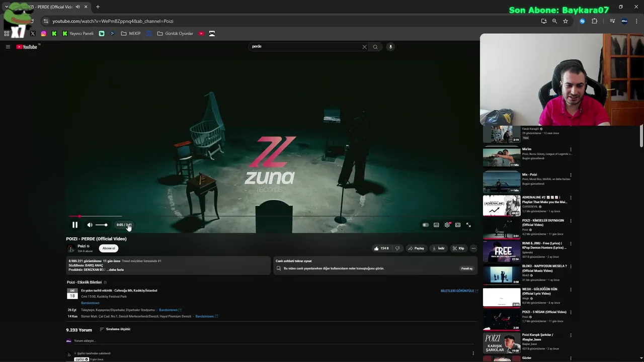The image size is (644, 362).
Task: Open the media control icon in toolbar
Action: [612, 21]
